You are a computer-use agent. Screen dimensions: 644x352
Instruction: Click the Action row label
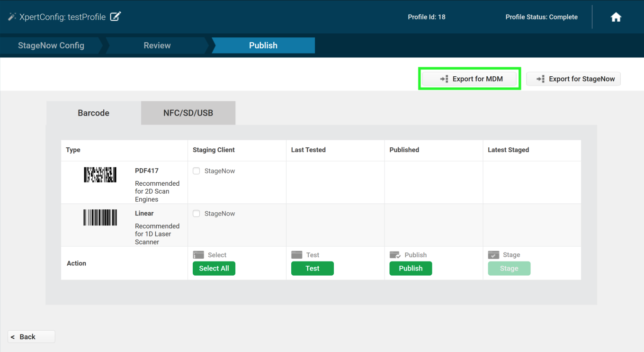click(x=76, y=263)
